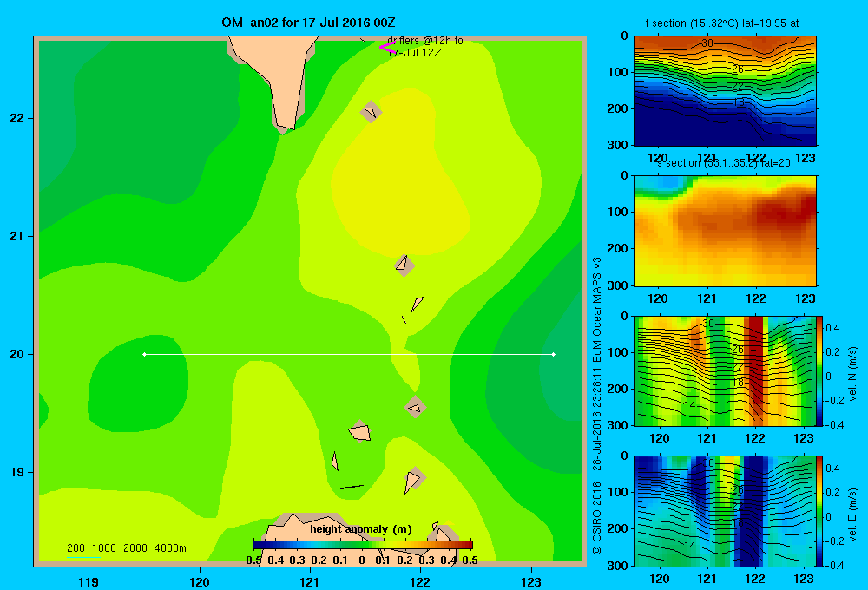Click the vel. N vertical color bar

coord(819,370)
